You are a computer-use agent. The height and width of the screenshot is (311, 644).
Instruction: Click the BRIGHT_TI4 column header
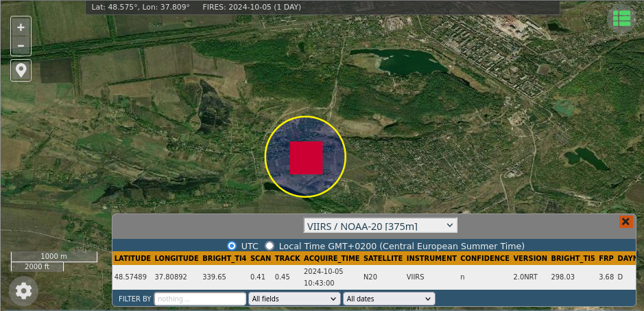(x=224, y=259)
